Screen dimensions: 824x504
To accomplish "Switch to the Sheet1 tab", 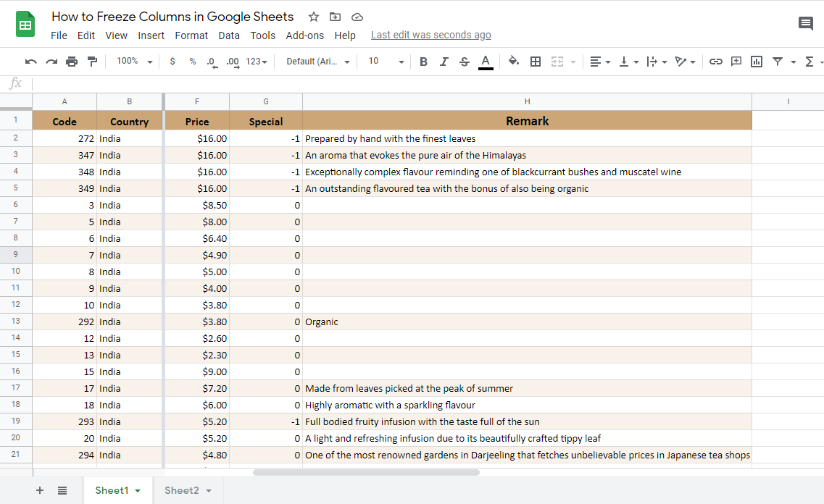I will (x=112, y=490).
